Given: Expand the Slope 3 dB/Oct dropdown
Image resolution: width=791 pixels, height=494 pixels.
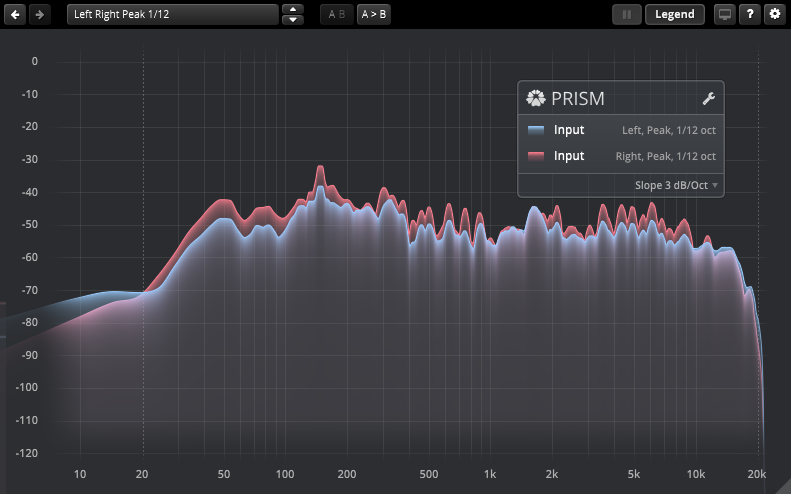Looking at the screenshot, I should (676, 185).
